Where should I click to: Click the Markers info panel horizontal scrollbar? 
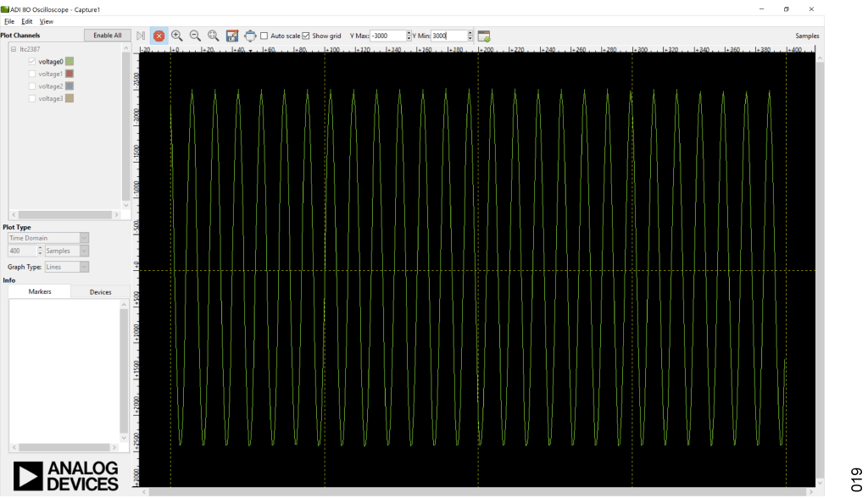64,447
